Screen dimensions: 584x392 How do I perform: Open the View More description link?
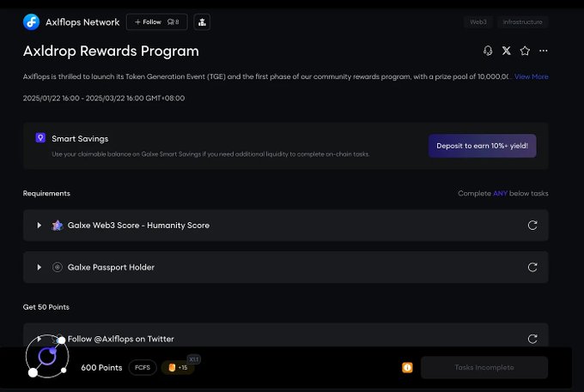532,76
